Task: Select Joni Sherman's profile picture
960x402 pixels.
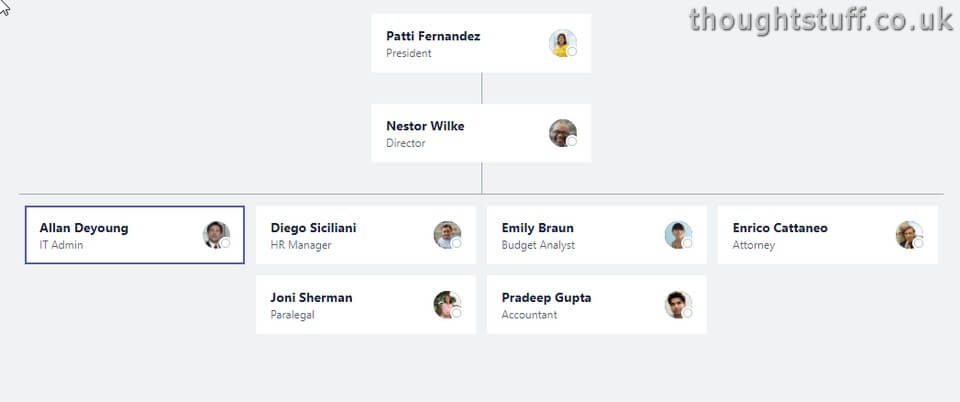Action: pos(447,305)
